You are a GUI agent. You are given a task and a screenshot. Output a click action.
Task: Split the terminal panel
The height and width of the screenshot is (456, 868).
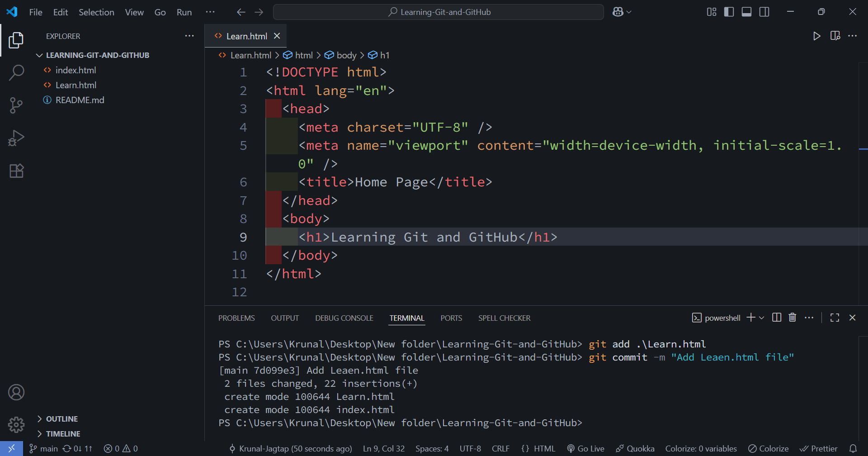tap(777, 318)
